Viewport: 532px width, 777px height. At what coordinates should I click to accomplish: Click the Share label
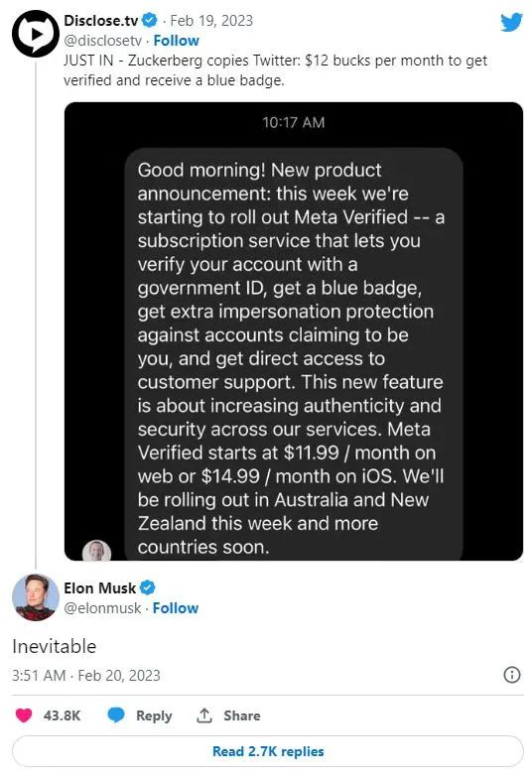coord(242,715)
